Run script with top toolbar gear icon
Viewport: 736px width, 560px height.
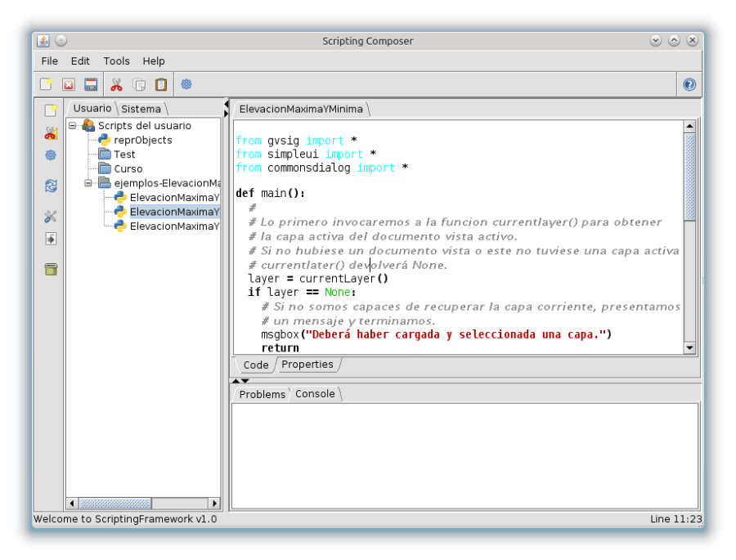[186, 84]
